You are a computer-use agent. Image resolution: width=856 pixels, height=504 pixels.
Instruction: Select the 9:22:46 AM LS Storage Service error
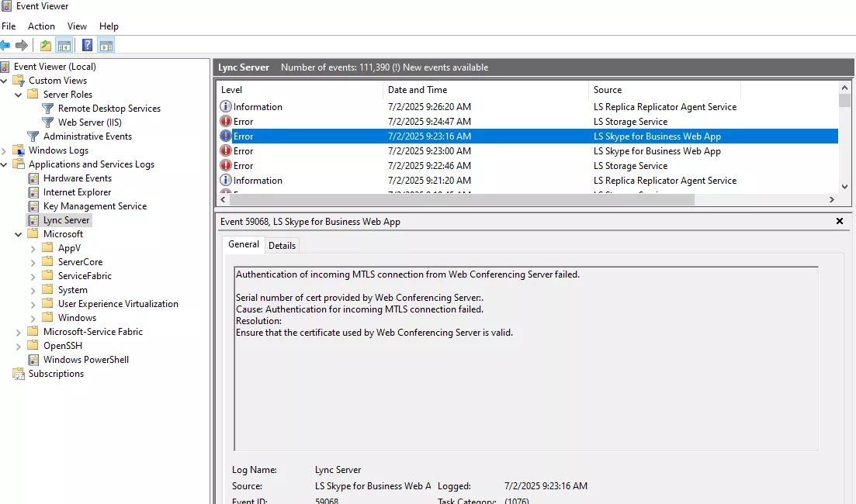click(x=528, y=165)
